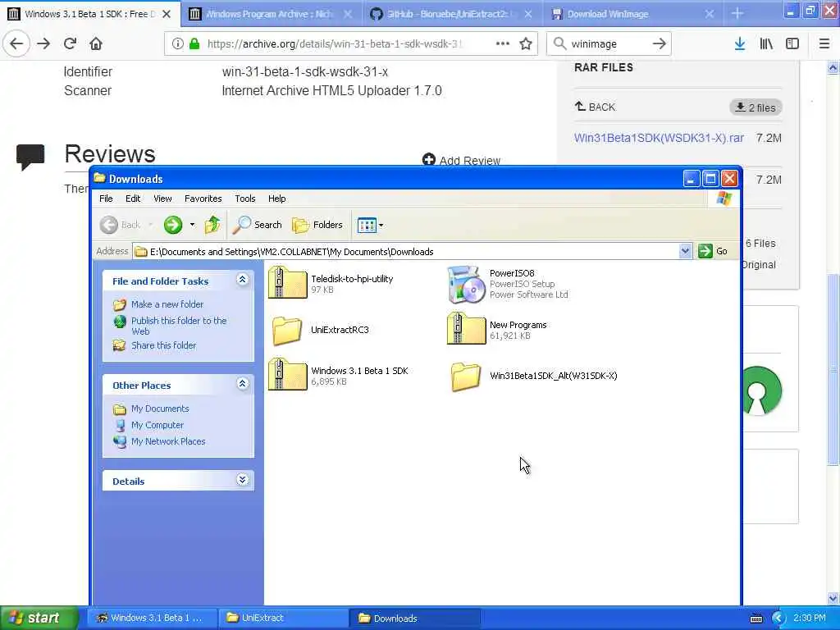
Task: Select New Programs zip archive
Action: click(497, 329)
